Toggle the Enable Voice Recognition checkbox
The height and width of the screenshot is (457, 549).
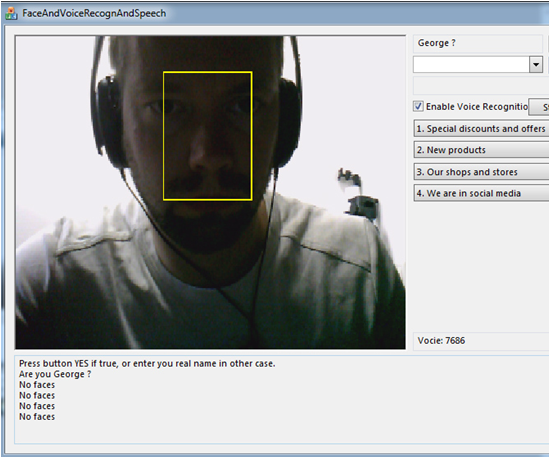[x=418, y=106]
